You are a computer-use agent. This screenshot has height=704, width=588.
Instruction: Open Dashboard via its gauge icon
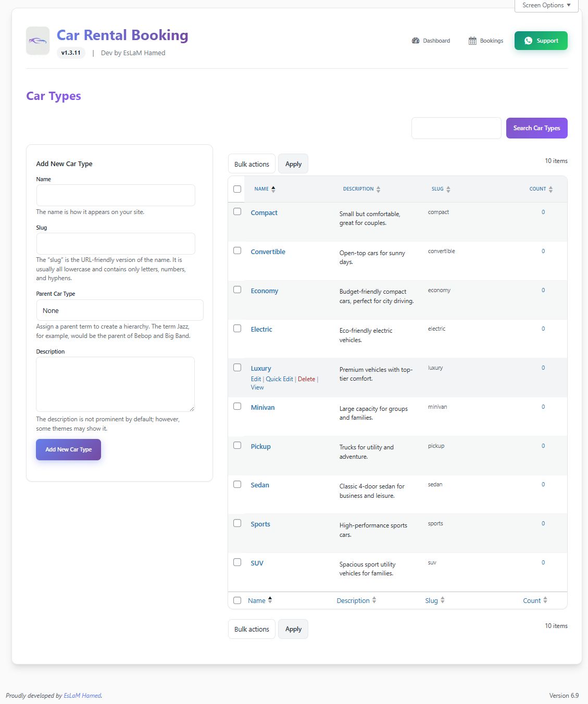[x=416, y=41]
